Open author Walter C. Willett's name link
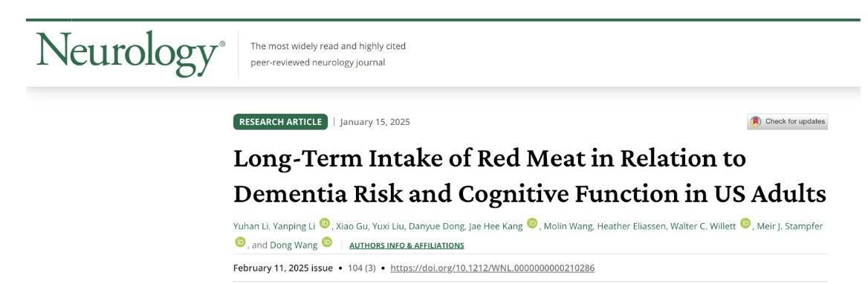Image resolution: width=868 pixels, height=284 pixels. 703,227
